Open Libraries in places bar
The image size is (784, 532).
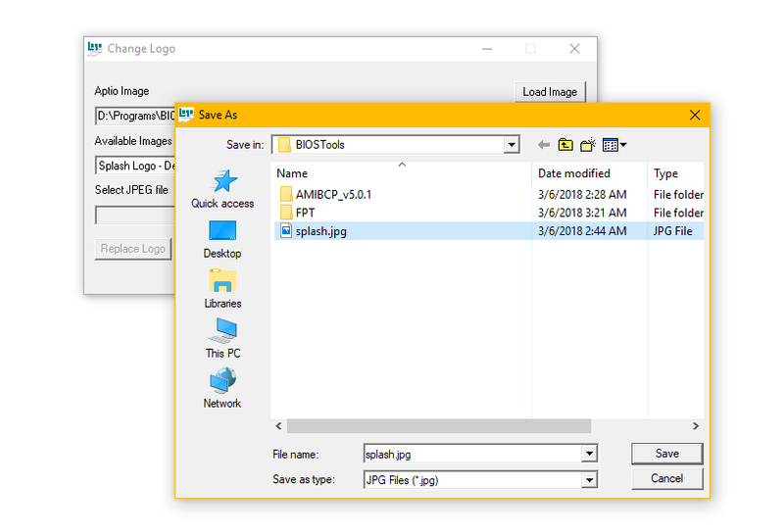point(222,289)
